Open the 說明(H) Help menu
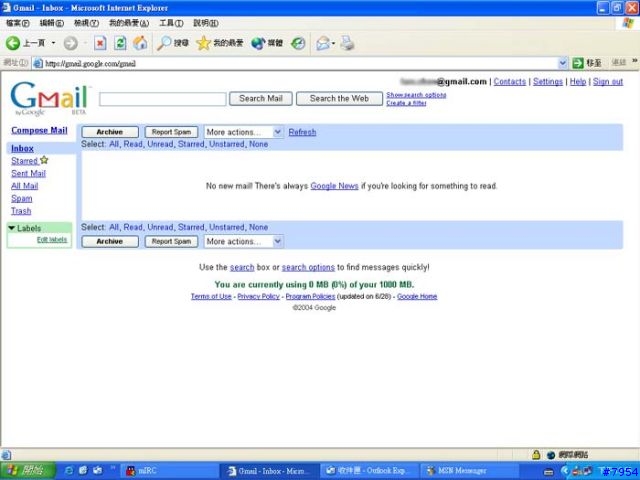 [206, 23]
